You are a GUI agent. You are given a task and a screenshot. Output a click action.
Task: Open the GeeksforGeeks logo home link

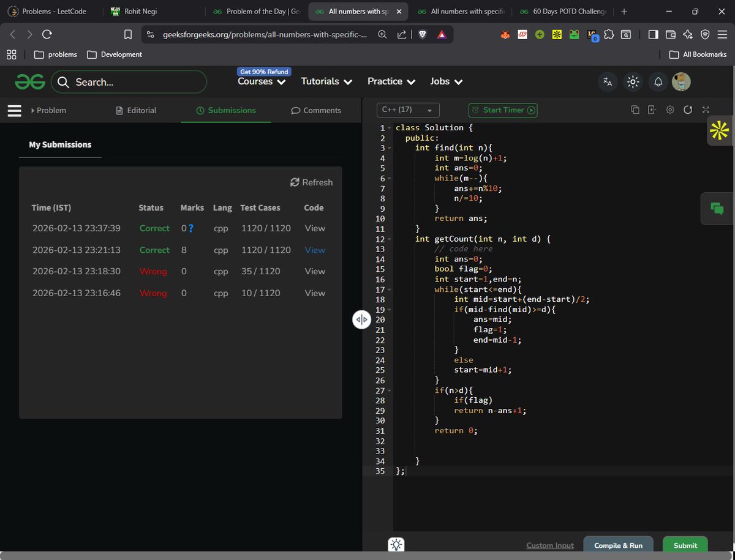point(30,81)
